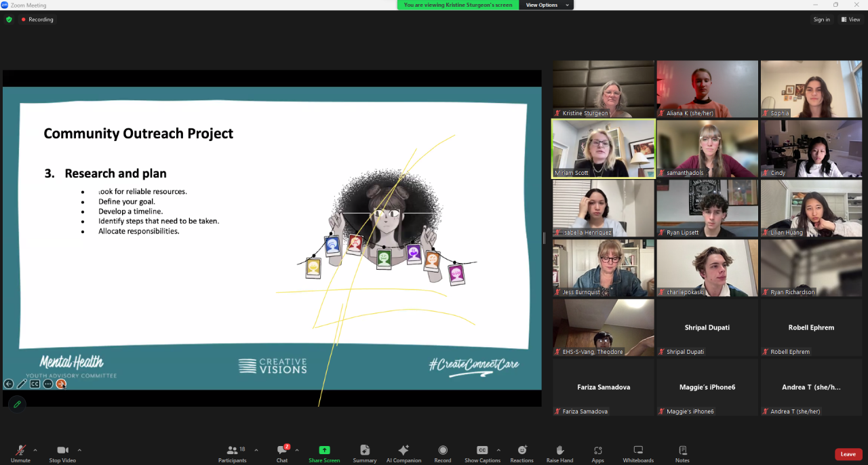The width and height of the screenshot is (868, 465).
Task: Click the green annotate pencil button
Action: coord(17,404)
